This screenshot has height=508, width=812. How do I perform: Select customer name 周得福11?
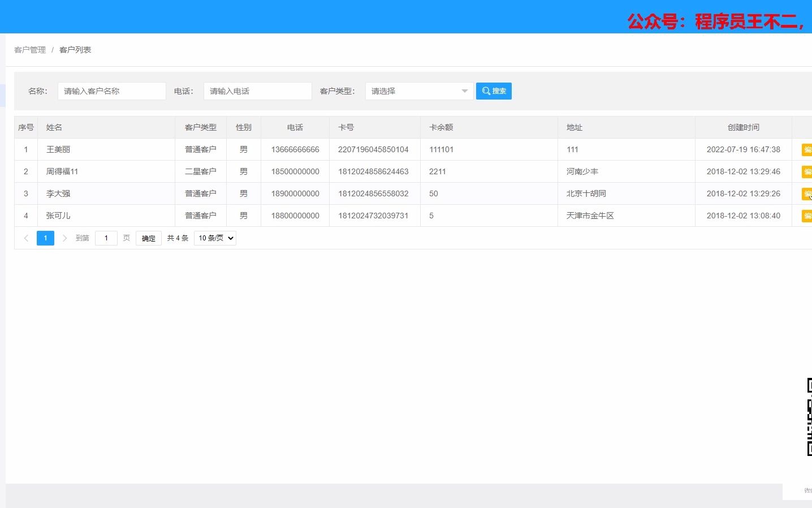pyautogui.click(x=62, y=171)
